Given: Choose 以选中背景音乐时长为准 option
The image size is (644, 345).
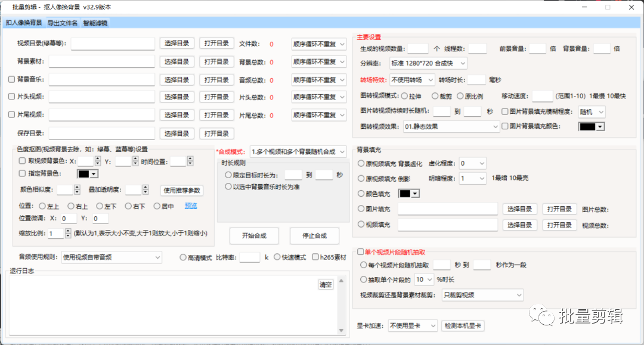Looking at the screenshot, I should (228, 187).
